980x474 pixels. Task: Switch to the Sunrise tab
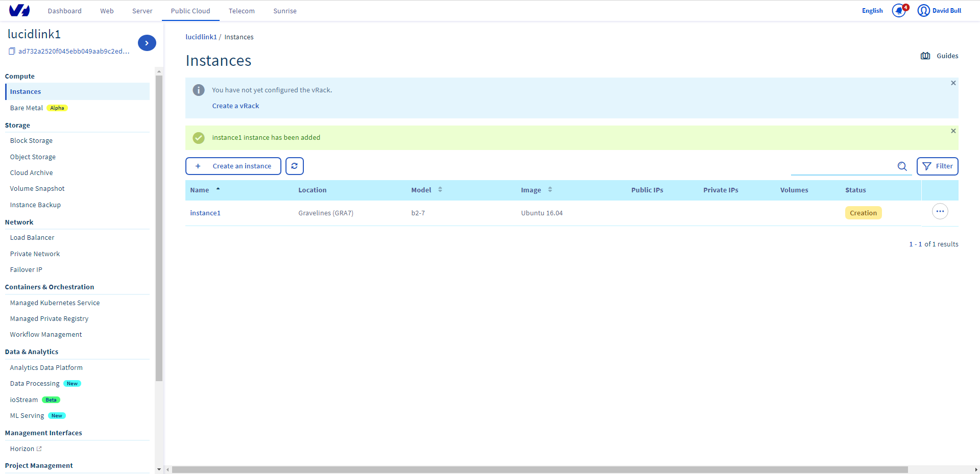click(x=285, y=11)
